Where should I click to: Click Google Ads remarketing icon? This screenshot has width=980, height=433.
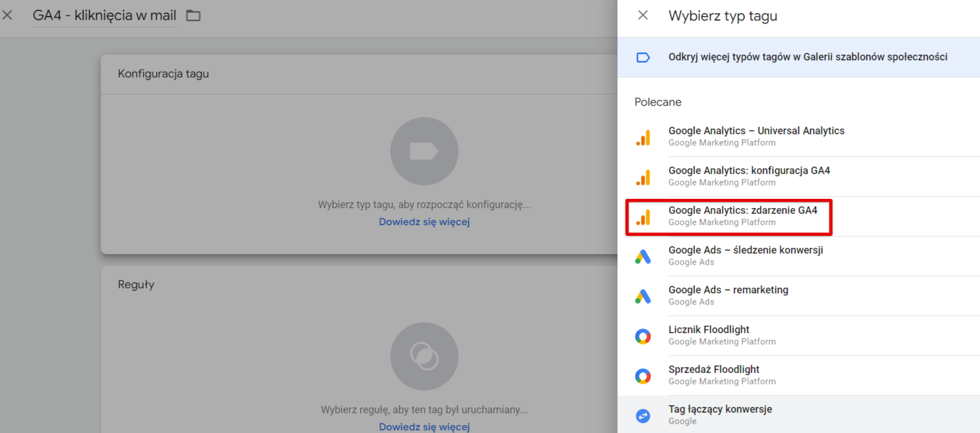tap(643, 297)
